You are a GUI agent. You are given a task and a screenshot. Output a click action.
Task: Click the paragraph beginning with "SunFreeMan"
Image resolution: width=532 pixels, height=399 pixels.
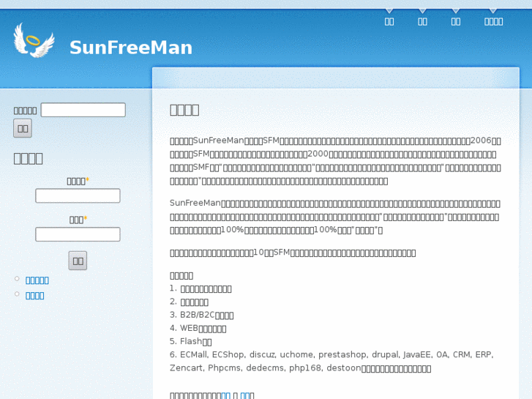(x=335, y=217)
